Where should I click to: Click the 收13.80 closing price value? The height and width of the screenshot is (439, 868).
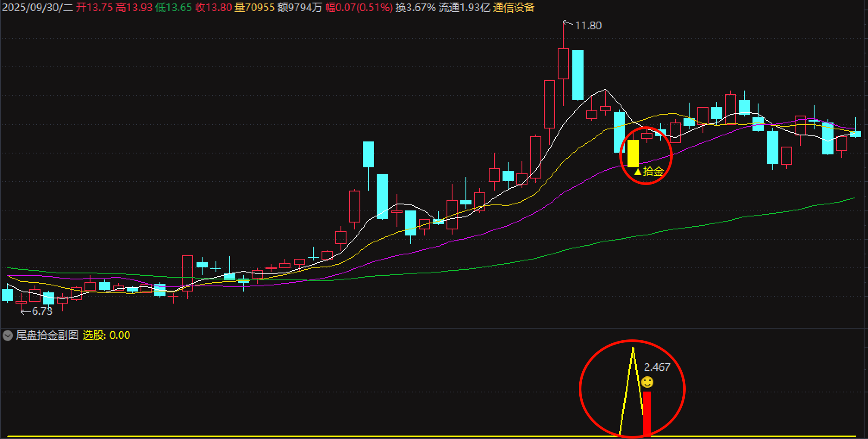click(213, 8)
